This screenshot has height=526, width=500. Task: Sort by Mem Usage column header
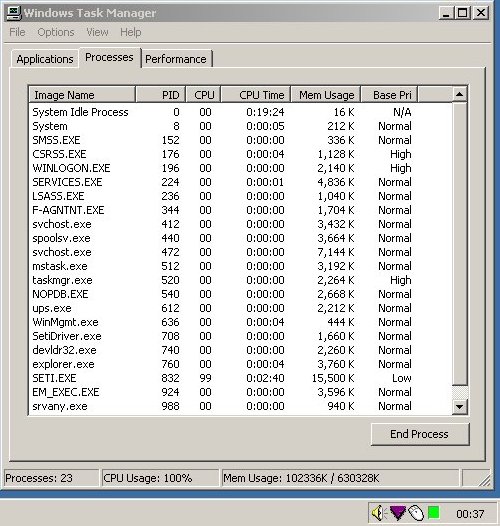[x=326, y=95]
